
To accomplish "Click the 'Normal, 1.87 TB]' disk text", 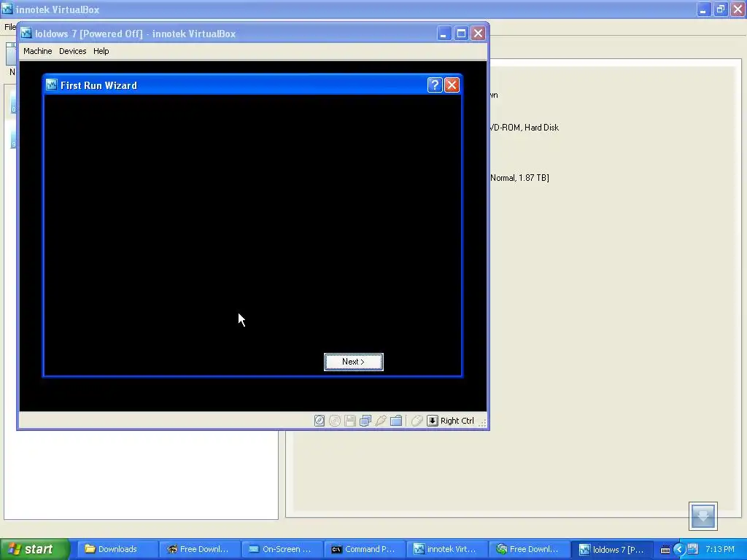I will [x=519, y=178].
